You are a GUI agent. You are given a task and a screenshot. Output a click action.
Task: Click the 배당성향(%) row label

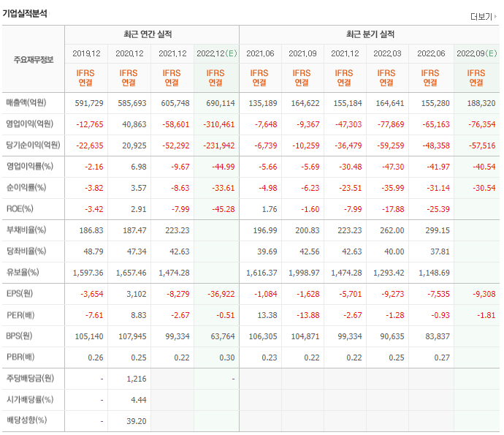click(27, 420)
